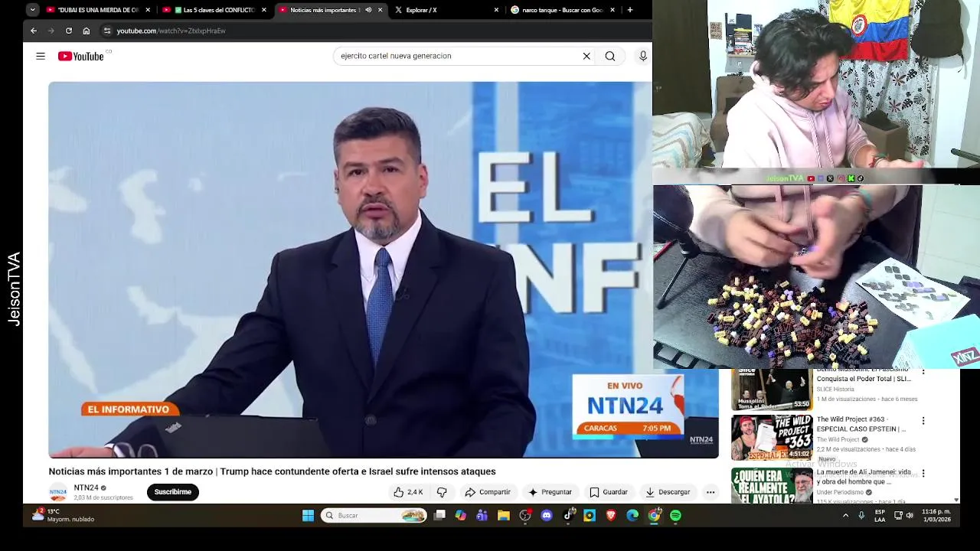Like the video with 2,4 K likes
Image resolution: width=980 pixels, height=551 pixels.
pyautogui.click(x=409, y=492)
